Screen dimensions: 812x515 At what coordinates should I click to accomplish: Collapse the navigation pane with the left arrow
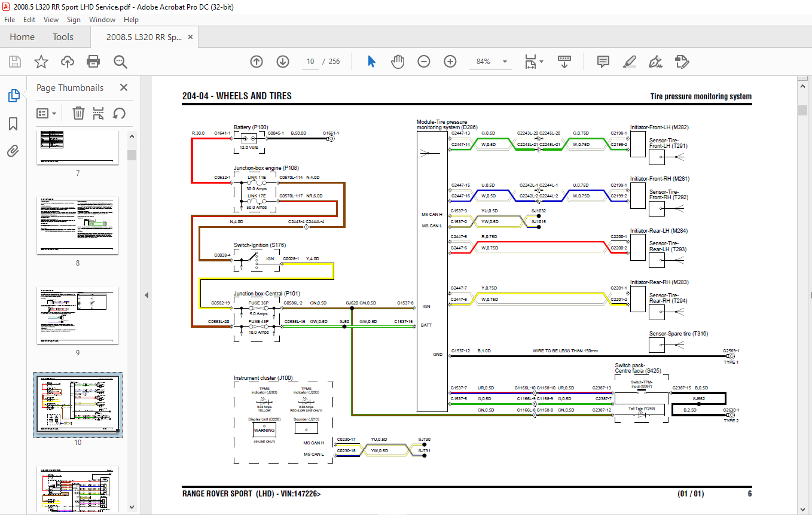pos(147,295)
